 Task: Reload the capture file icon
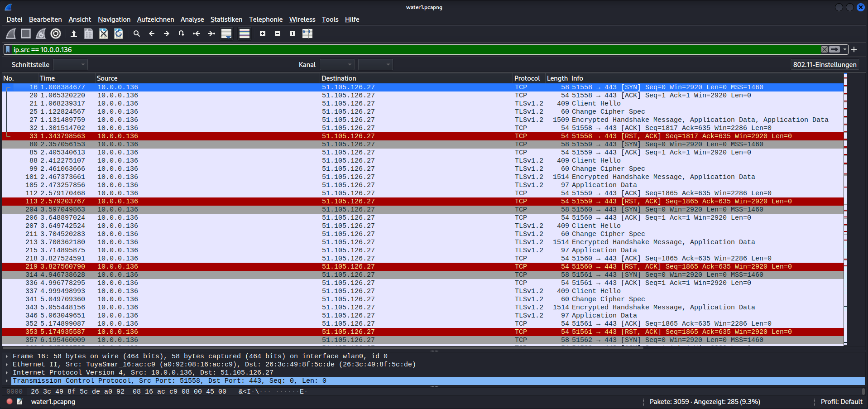point(119,34)
